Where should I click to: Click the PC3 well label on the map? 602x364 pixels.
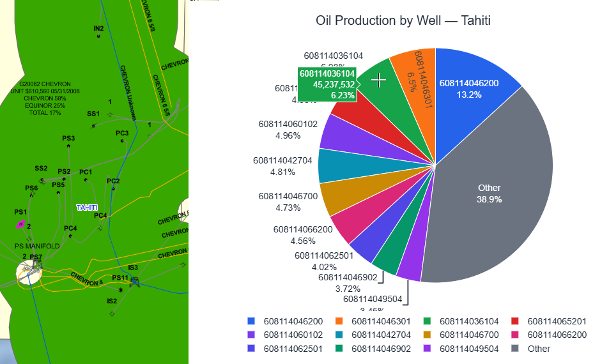122,133
